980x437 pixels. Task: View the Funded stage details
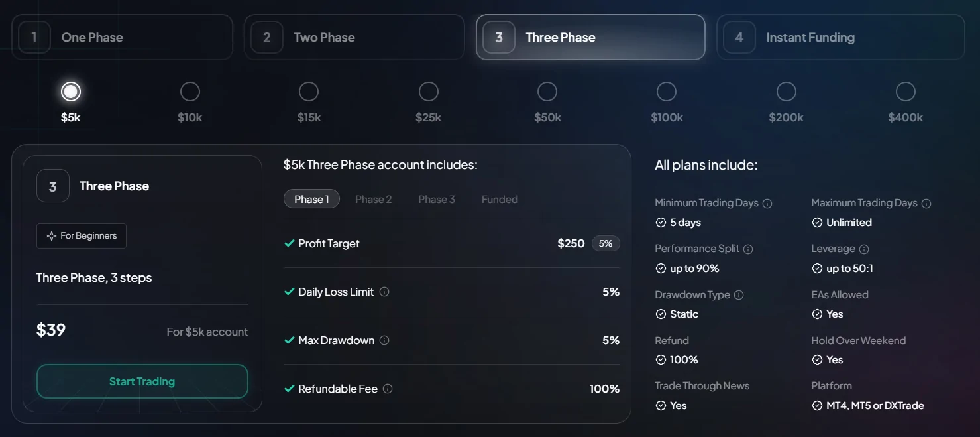pos(500,199)
